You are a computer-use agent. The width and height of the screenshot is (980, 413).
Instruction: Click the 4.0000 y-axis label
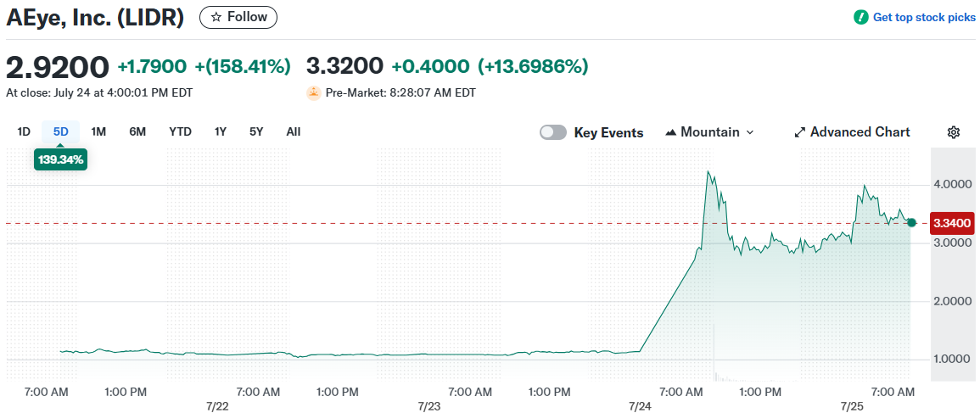tap(953, 185)
